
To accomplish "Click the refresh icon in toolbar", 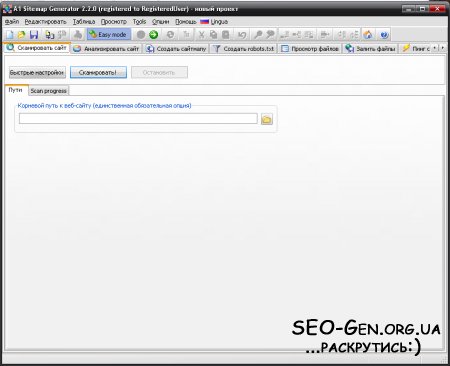I will click(x=170, y=34).
